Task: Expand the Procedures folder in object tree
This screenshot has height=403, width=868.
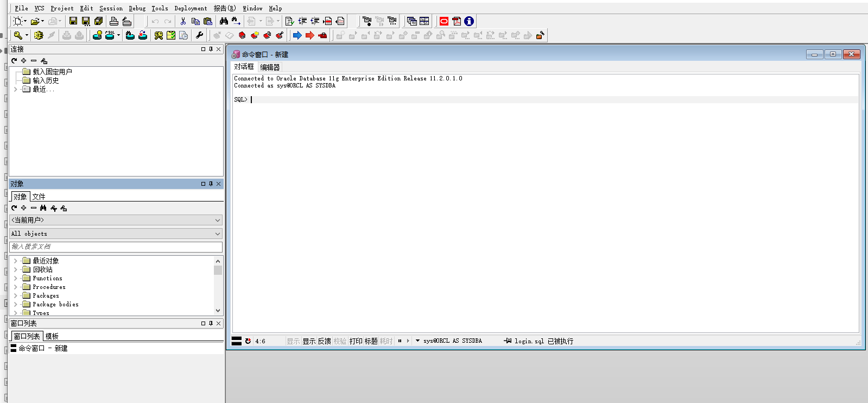Action: click(x=15, y=287)
